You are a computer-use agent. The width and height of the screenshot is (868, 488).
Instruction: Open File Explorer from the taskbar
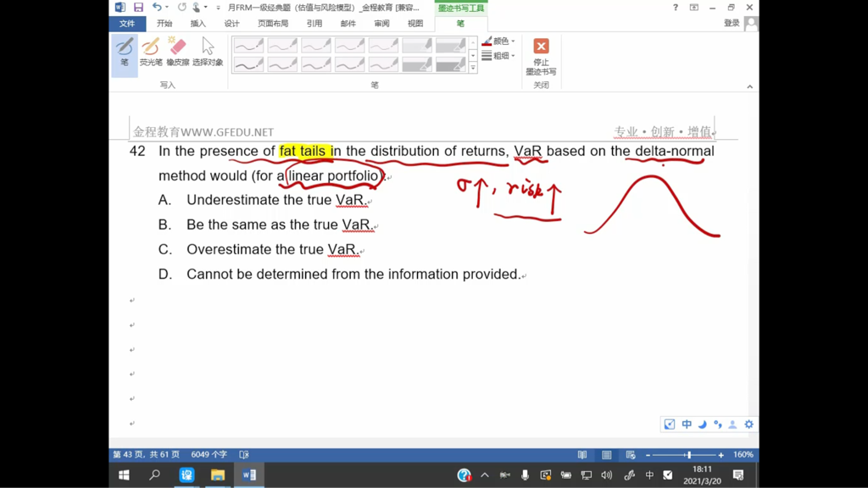tap(218, 475)
